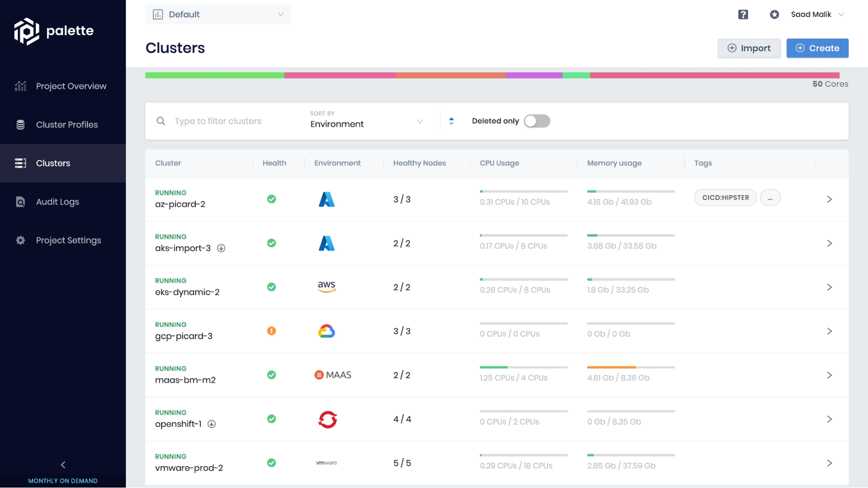Click the AWS icon for eks-dynamic-2
The width and height of the screenshot is (868, 488).
[x=327, y=286]
